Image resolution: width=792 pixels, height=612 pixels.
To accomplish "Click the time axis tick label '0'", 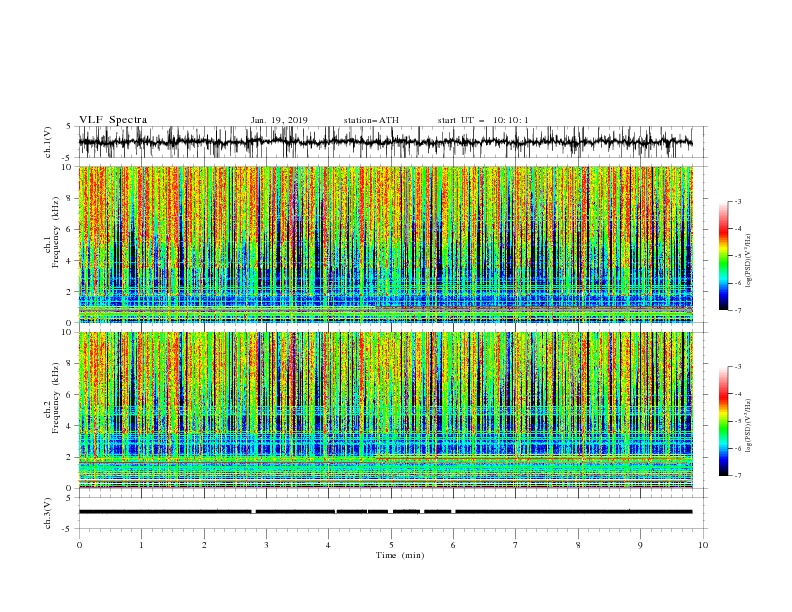I will [79, 545].
